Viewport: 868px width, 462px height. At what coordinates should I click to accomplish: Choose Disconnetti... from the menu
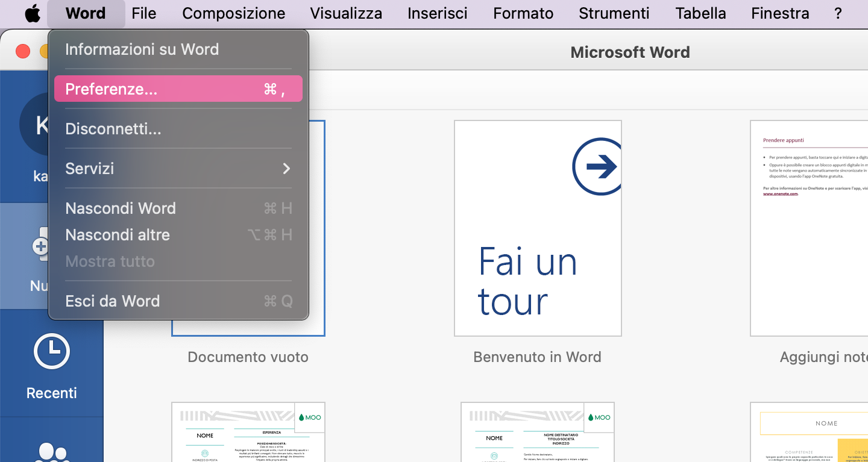pos(178,128)
